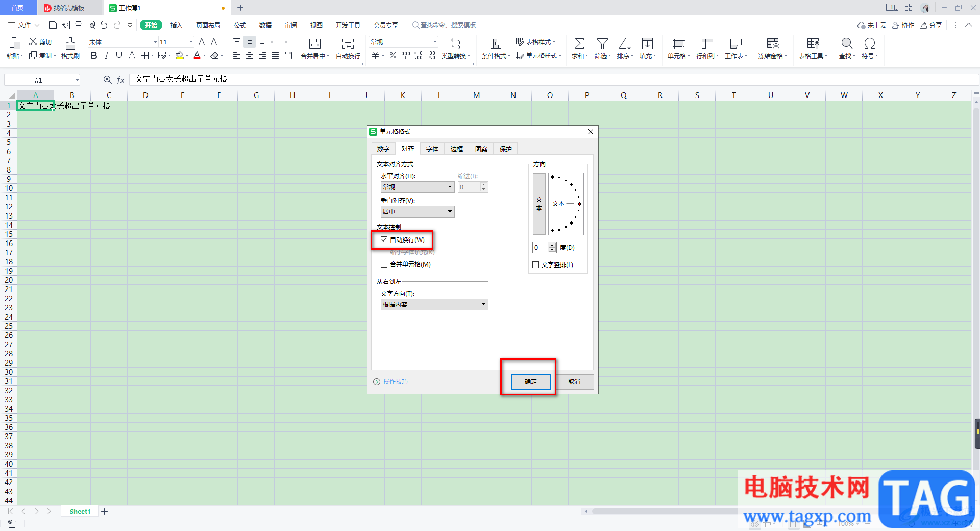The height and width of the screenshot is (531, 980).
Task: Check the 合并单元格(M) checkbox
Action: click(x=384, y=264)
